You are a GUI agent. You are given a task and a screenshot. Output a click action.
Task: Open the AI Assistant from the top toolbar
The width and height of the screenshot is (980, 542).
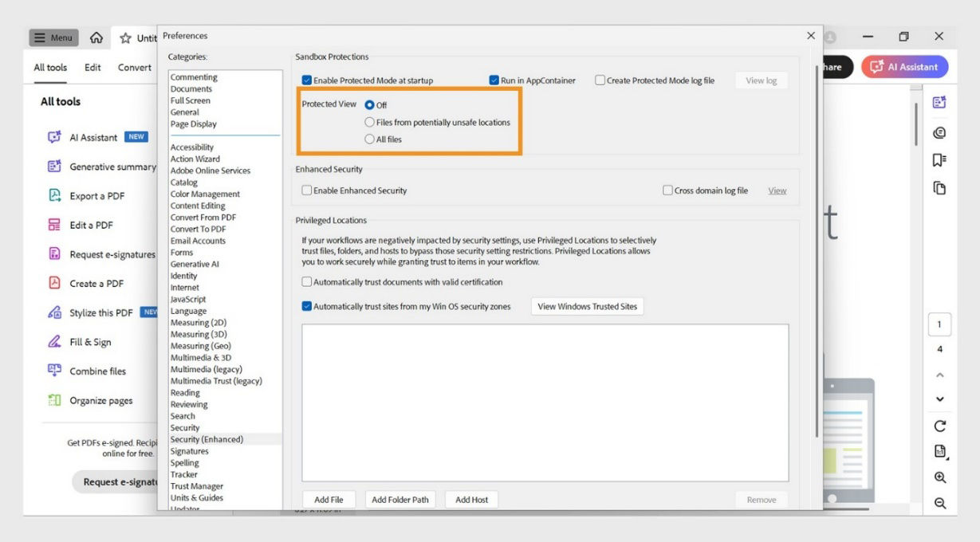904,67
